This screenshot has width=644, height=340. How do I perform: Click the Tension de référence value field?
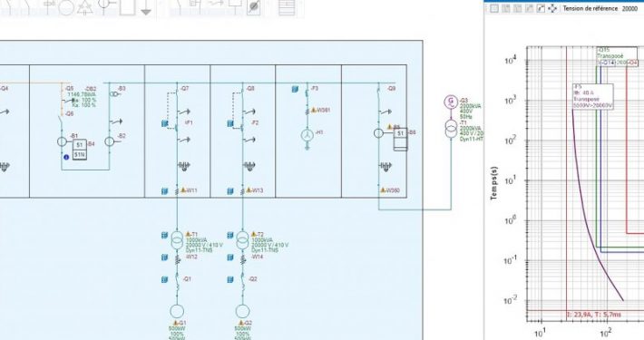630,8
